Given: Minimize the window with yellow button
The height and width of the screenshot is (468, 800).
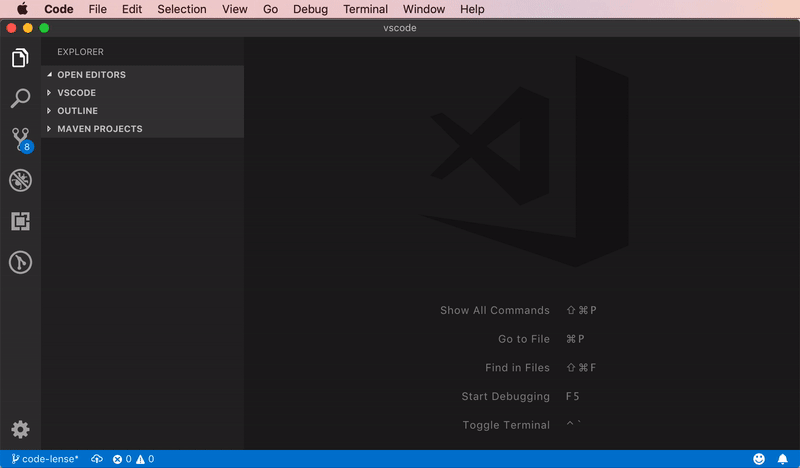Looking at the screenshot, I should pyautogui.click(x=28, y=28).
